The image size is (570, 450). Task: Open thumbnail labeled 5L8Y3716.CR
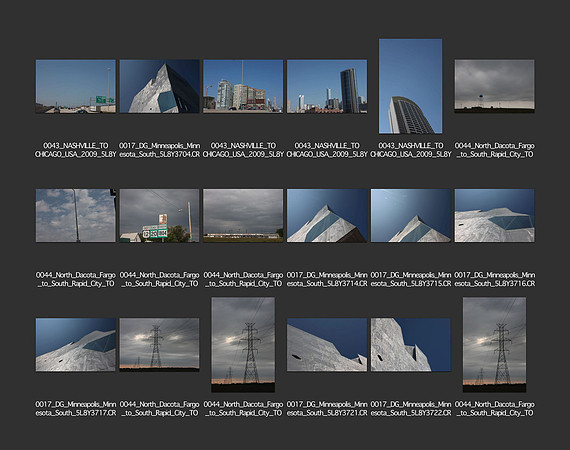tap(494, 216)
